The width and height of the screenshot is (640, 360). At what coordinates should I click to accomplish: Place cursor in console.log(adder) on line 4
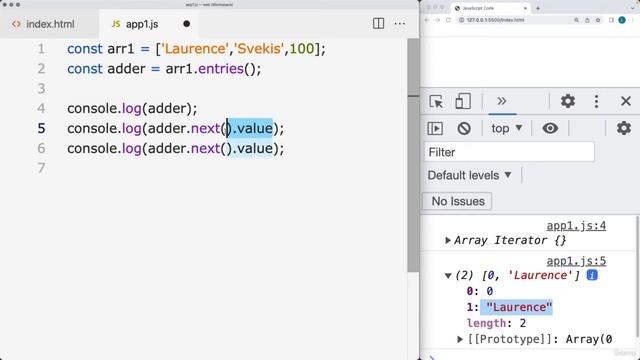[x=132, y=109]
